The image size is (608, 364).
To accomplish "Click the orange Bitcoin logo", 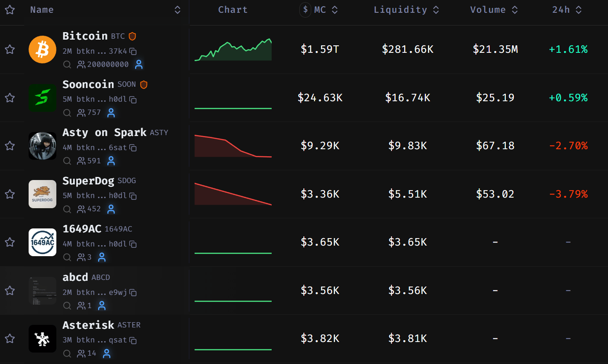I will pyautogui.click(x=42, y=49).
